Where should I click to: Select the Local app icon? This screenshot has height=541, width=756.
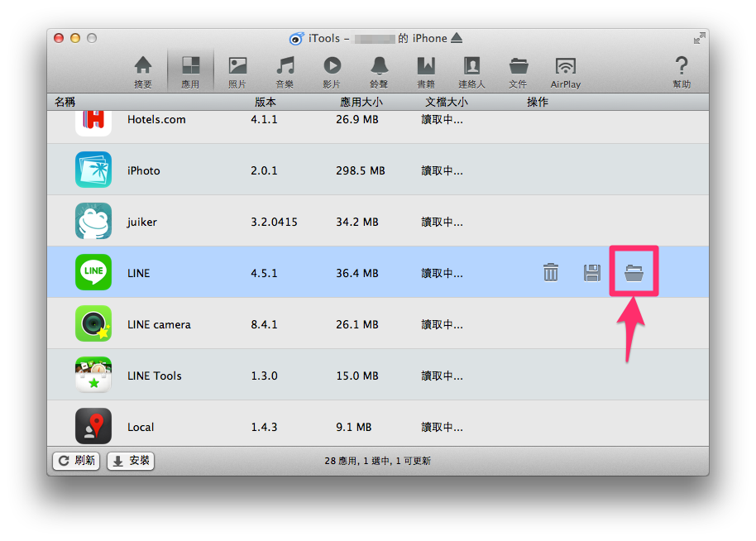[93, 426]
